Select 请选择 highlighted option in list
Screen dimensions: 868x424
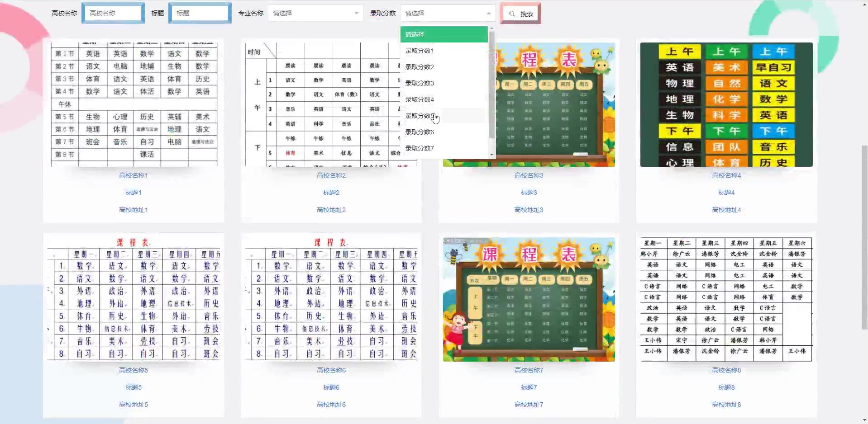444,34
